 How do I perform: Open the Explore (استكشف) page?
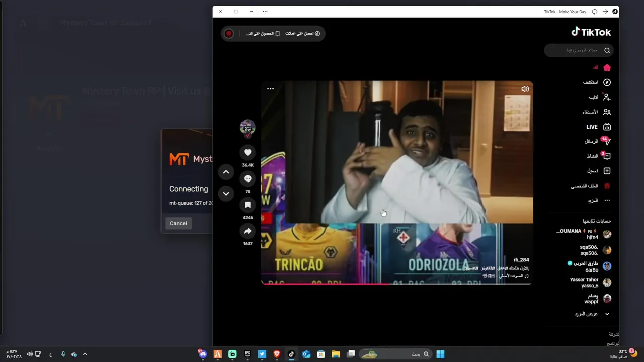pyautogui.click(x=597, y=82)
